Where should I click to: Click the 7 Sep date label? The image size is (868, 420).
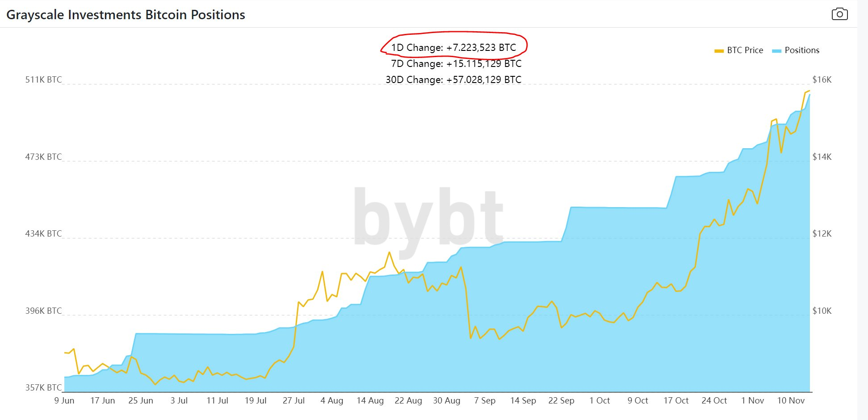point(485,400)
